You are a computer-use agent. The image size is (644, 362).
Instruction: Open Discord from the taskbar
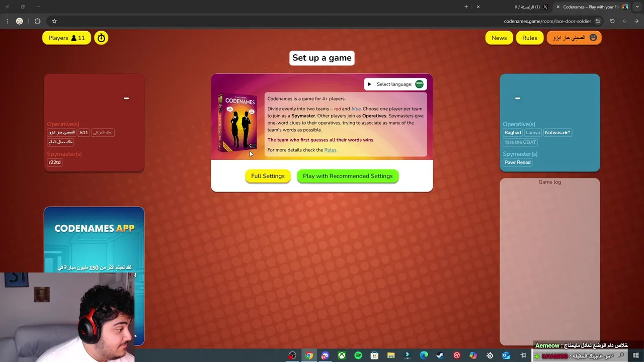click(325, 355)
